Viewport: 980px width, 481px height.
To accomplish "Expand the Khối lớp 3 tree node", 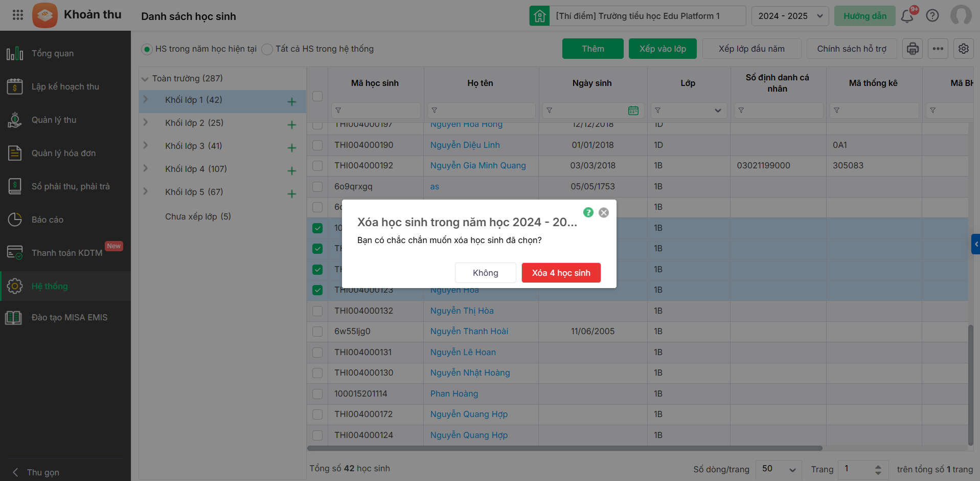I will click(x=146, y=146).
